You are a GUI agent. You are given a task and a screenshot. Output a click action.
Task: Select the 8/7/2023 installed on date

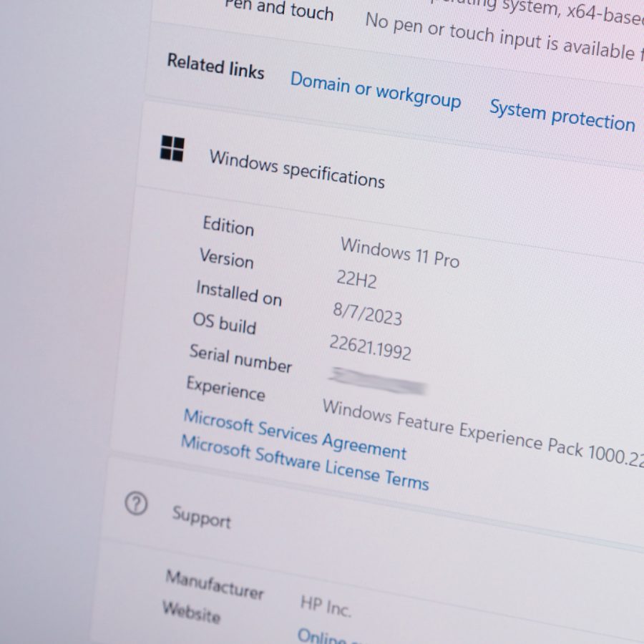click(x=367, y=314)
